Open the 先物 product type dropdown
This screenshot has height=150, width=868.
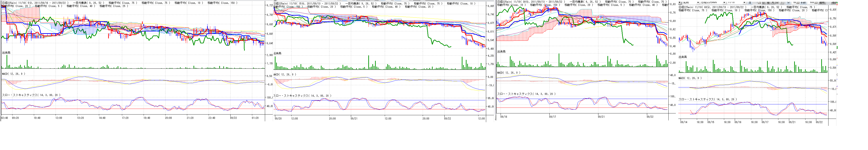tap(698, 3)
